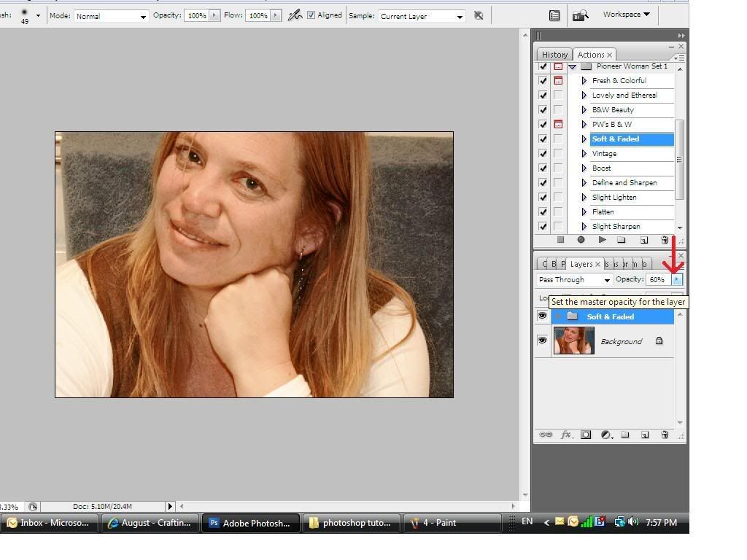The image size is (747, 560).
Task: Open layer opacity slider arrow next to 60%
Action: click(677, 279)
